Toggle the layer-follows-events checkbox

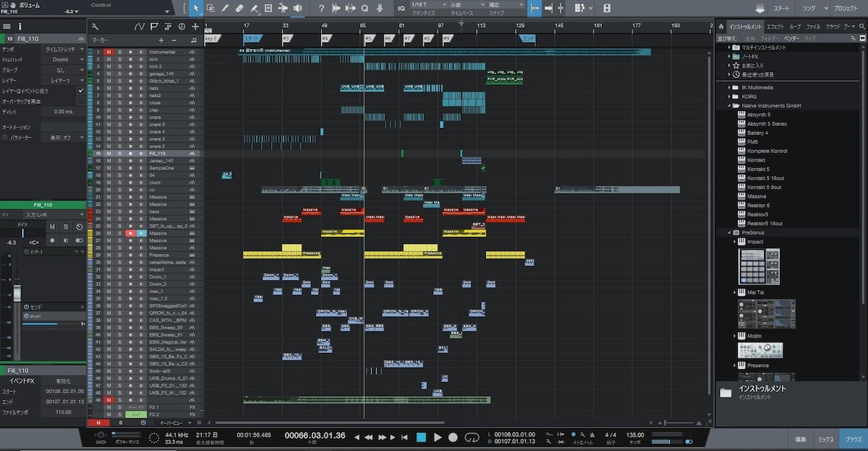80,91
